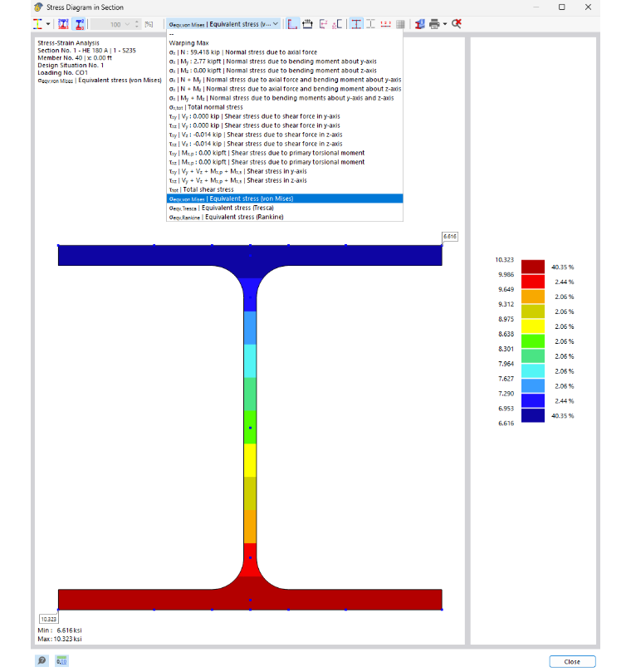Maximize the Stress Diagram window
Screen dimensions: 631x672
point(561,7)
